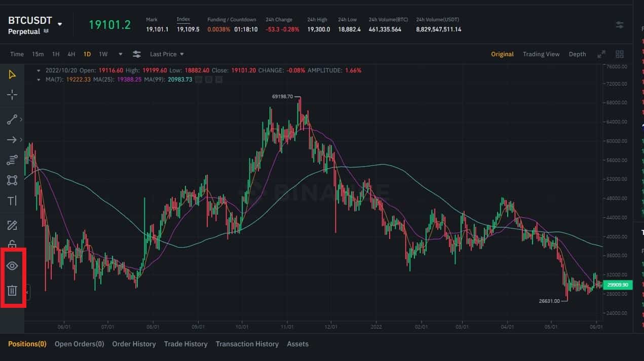
Task: Select the cursor arrow drawing tool
Action: [12, 75]
